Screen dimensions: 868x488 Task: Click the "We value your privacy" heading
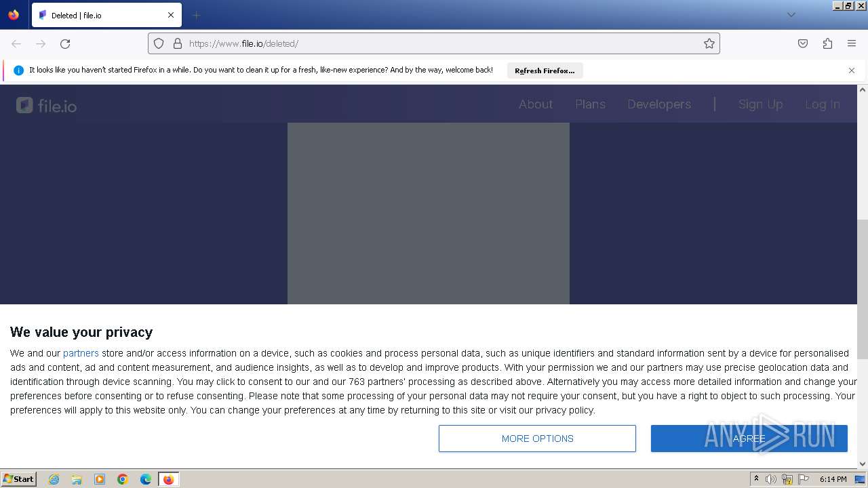pos(81,332)
